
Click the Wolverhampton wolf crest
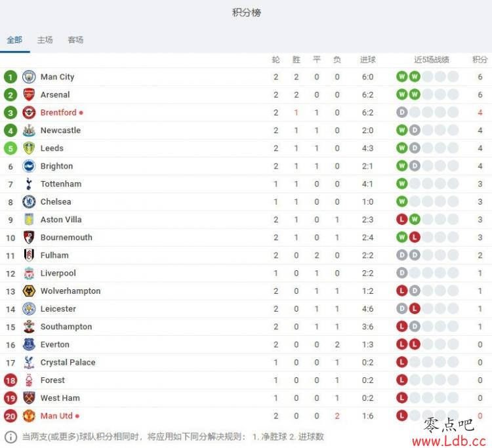coord(29,291)
